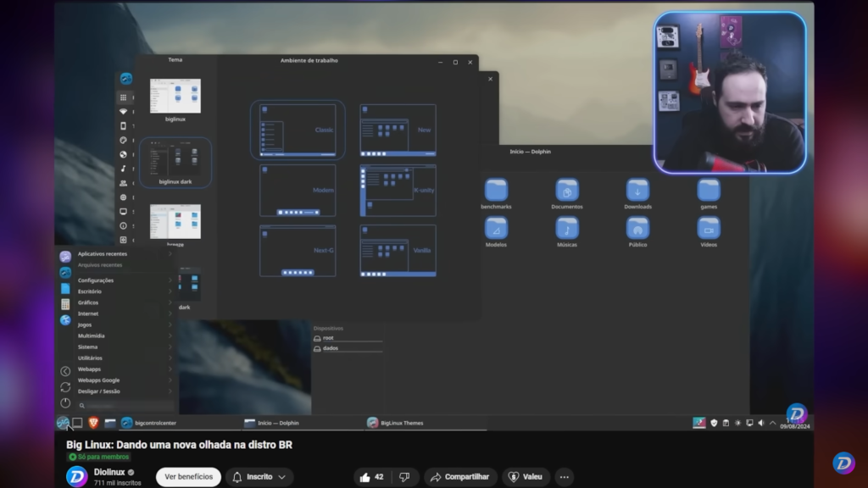Click the control center palette appearance icon
The image size is (868, 488).
tap(124, 141)
